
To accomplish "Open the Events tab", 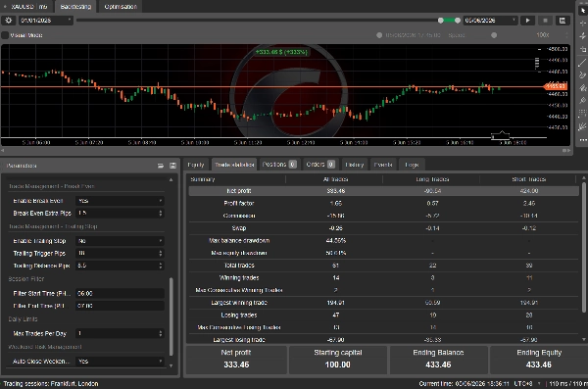I will (383, 165).
